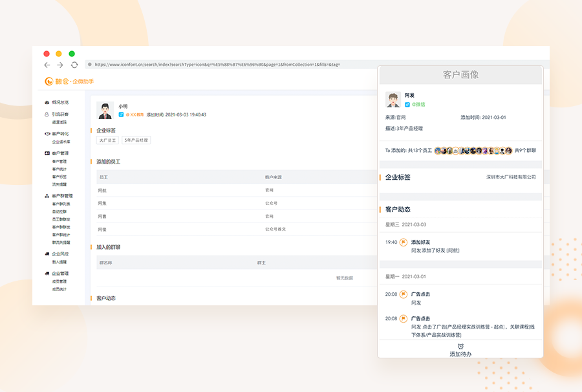582x392 pixels.
Task: Click the 客户转化 eye icon
Action: 47,132
